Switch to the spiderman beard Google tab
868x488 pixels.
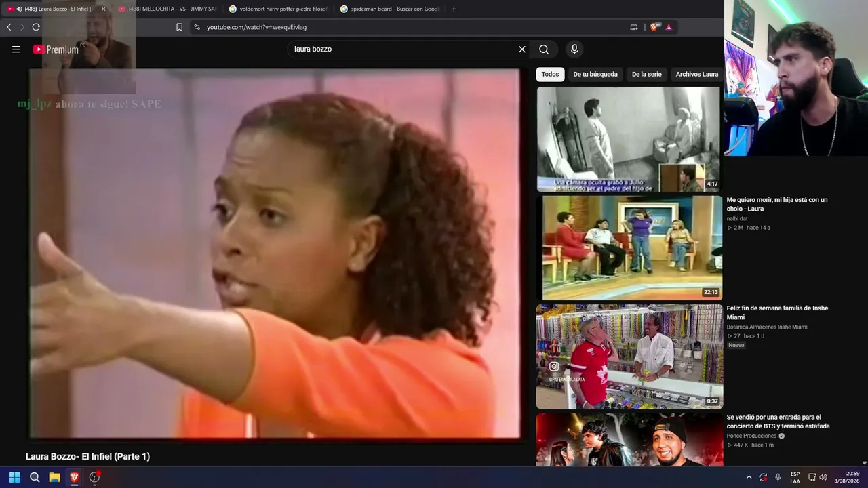(x=389, y=9)
